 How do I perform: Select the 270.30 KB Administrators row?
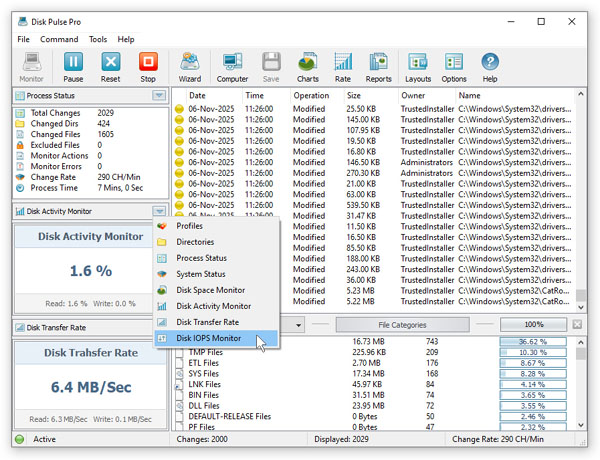pyautogui.click(x=373, y=173)
